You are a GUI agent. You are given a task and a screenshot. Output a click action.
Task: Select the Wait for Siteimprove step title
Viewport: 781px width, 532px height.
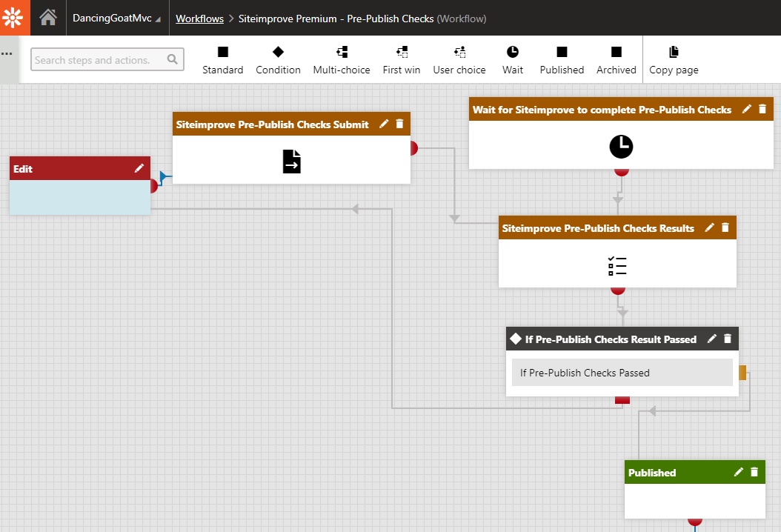[602, 110]
